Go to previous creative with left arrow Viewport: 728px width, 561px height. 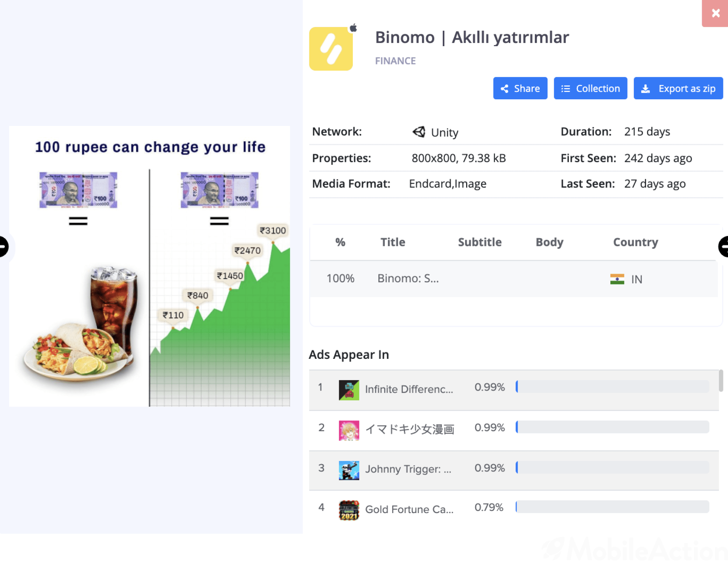[3, 247]
